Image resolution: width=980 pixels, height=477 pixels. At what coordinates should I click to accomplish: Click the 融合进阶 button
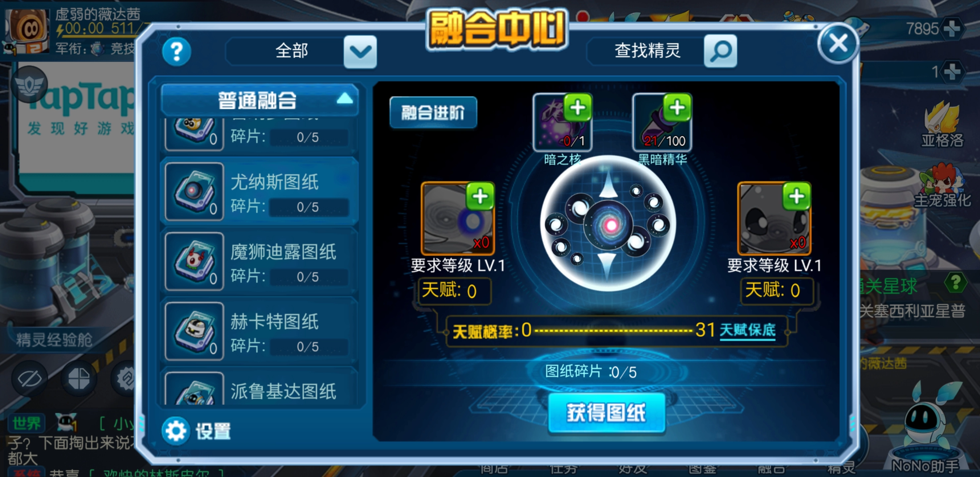[x=433, y=113]
